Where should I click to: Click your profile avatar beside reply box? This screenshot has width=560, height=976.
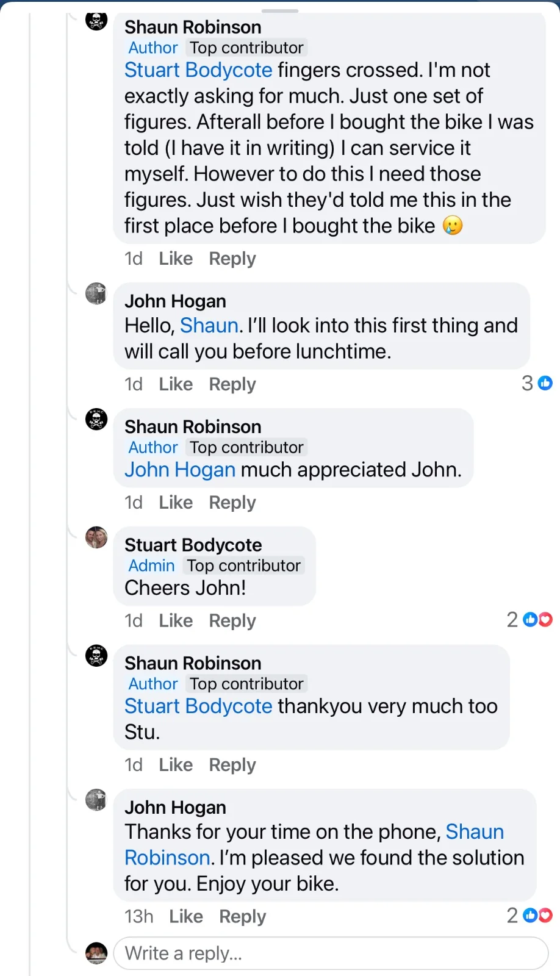[96, 953]
